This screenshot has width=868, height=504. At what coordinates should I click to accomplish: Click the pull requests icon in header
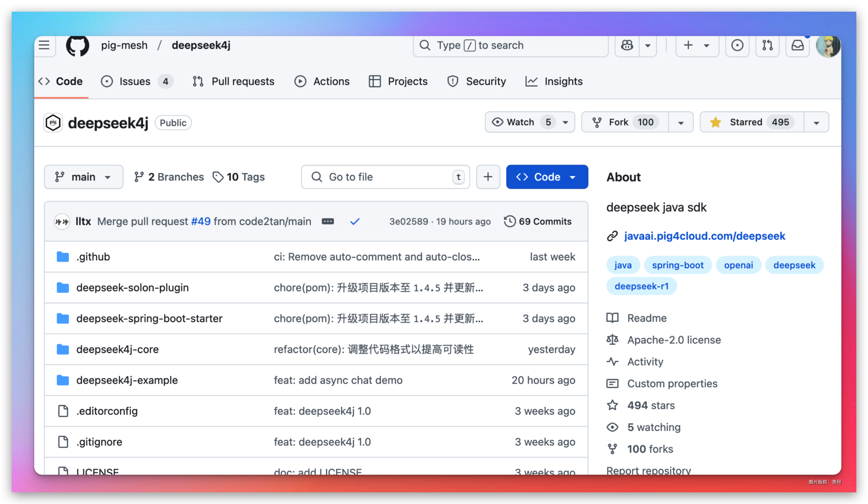pos(767,45)
